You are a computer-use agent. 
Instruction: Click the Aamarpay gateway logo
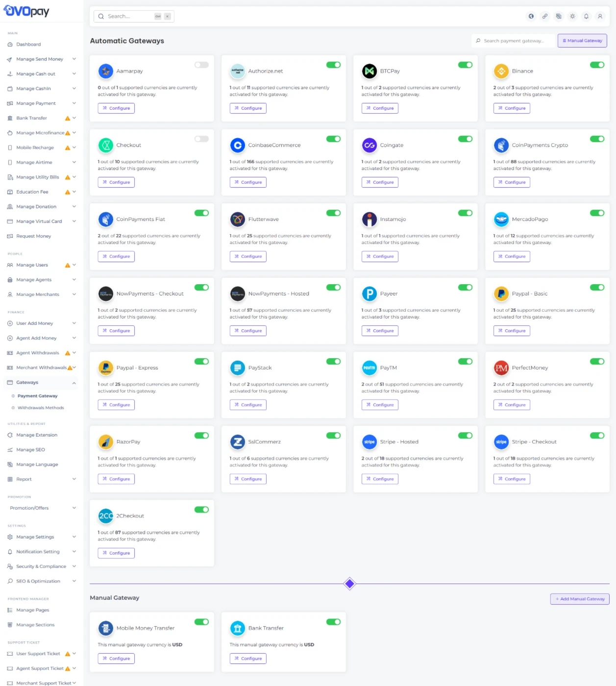click(105, 71)
